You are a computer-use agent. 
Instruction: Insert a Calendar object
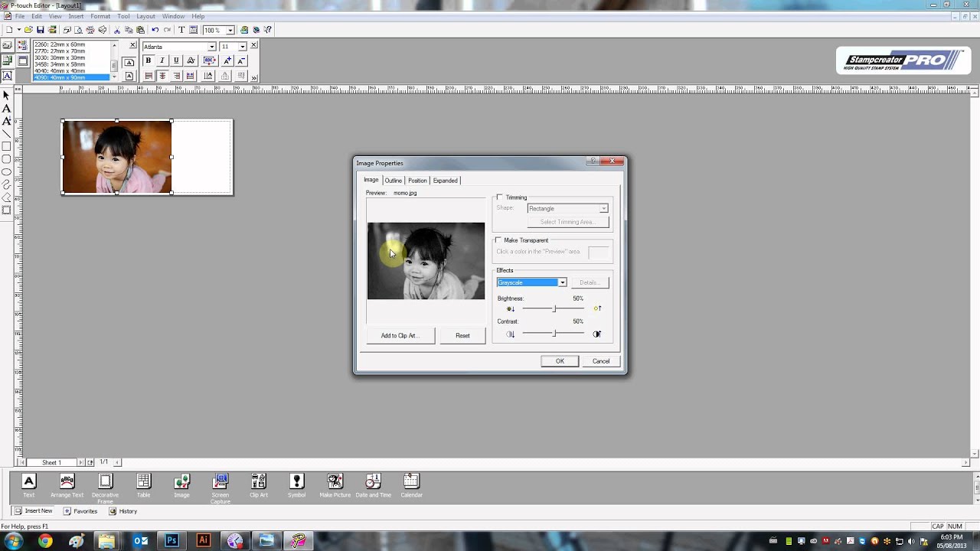click(x=411, y=485)
